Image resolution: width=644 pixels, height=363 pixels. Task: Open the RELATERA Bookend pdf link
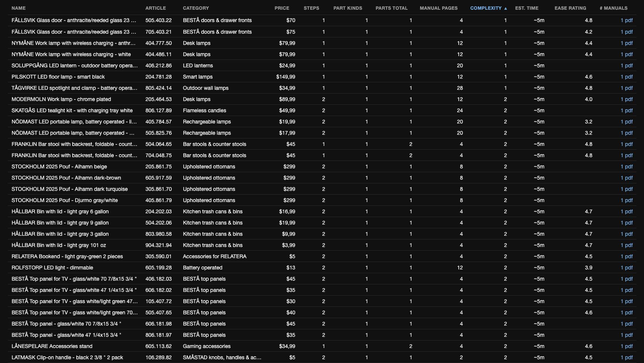[626, 256]
